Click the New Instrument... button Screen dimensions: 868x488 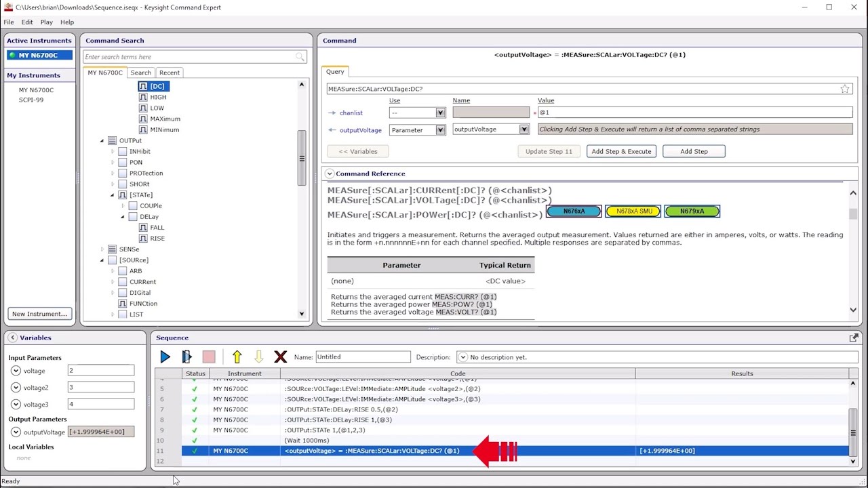pyautogui.click(x=40, y=314)
